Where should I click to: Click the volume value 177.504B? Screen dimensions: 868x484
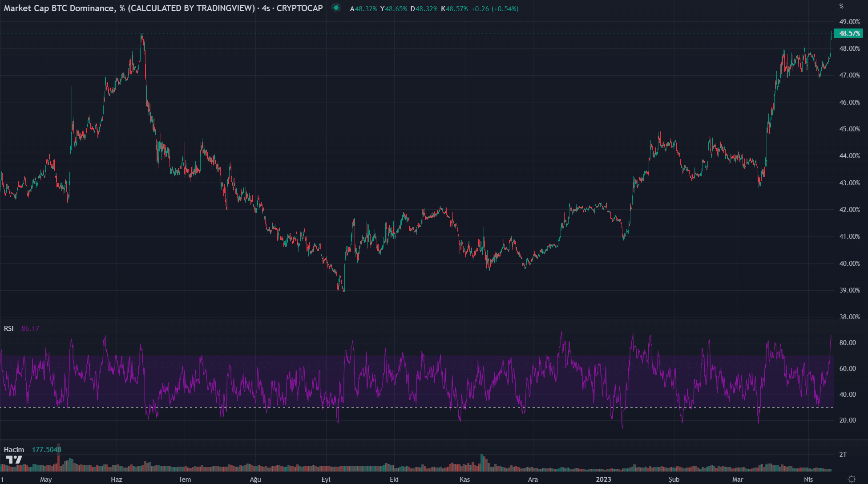pos(47,450)
